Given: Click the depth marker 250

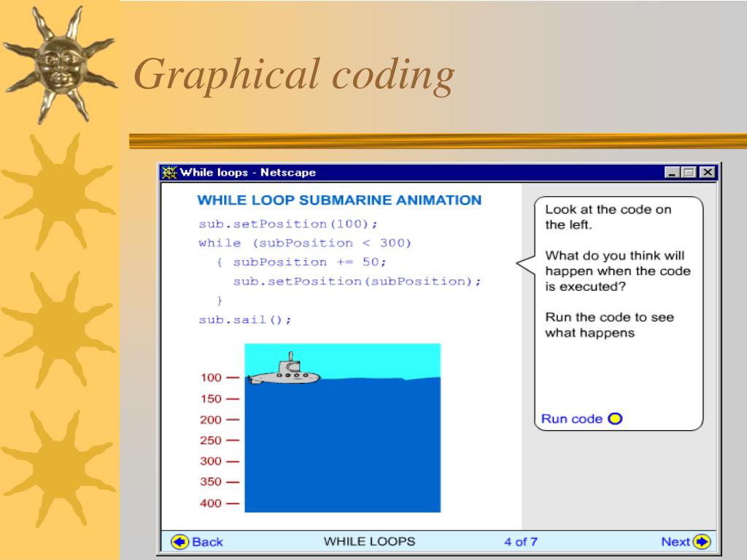Looking at the screenshot, I should point(211,440).
